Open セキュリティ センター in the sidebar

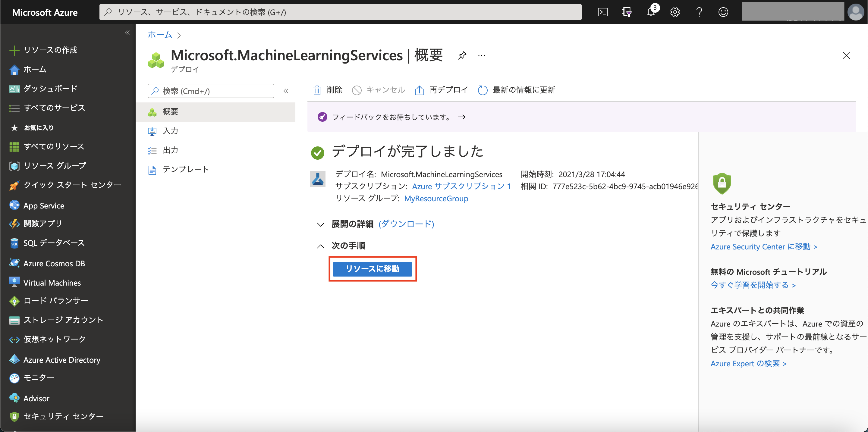click(63, 416)
